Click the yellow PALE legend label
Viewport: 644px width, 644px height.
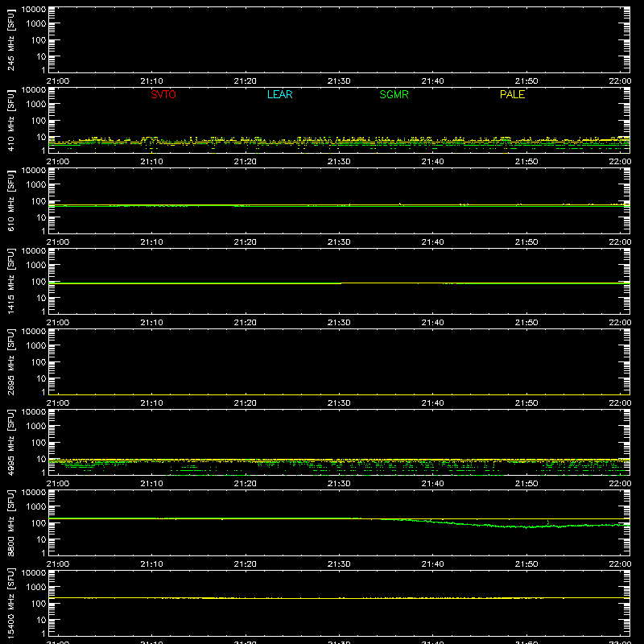512,94
